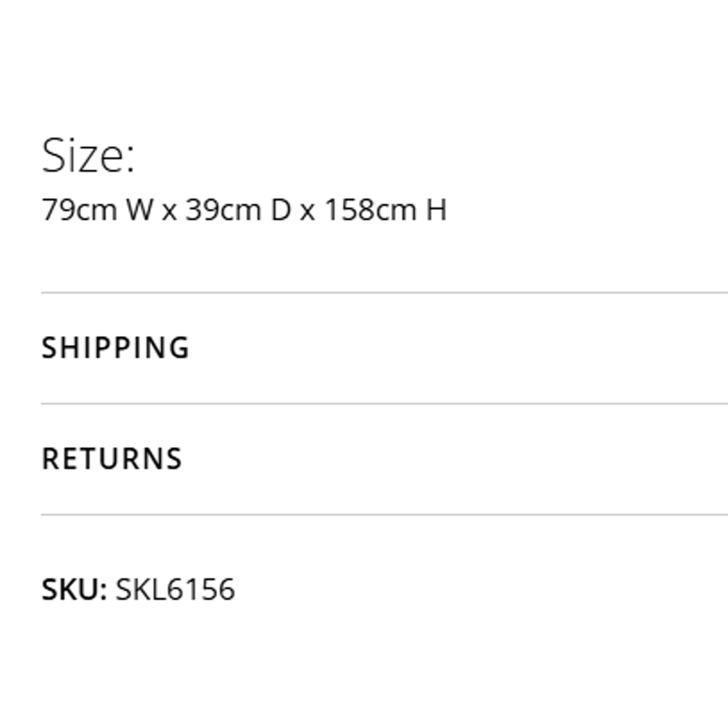Click the divider line below RETURNS
This screenshot has width=728, height=728.
pos(384,514)
